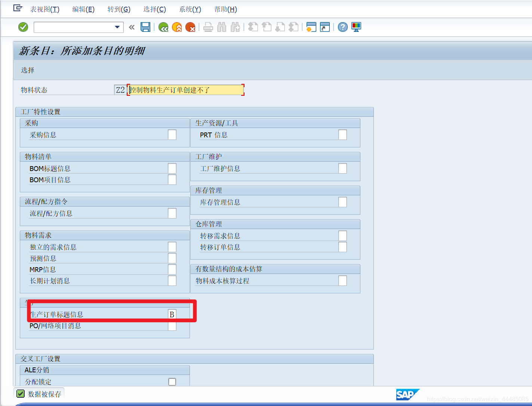Open the 转到(G) menu
This screenshot has width=532, height=406.
coord(119,9)
